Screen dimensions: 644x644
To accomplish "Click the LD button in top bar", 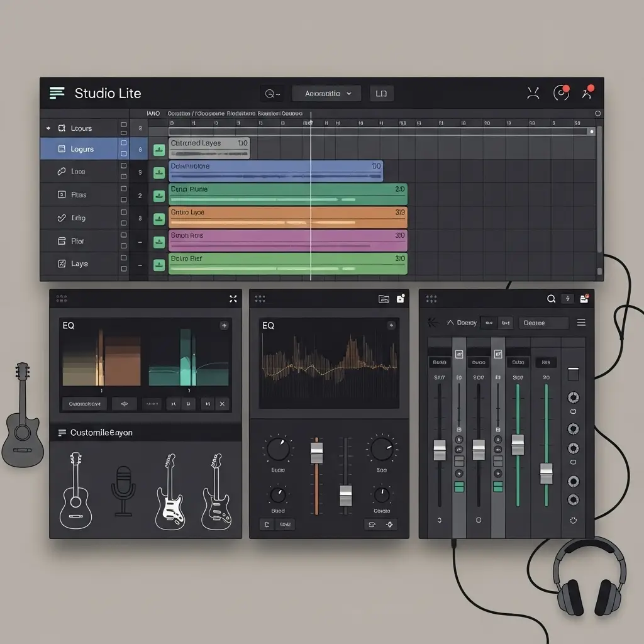I will click(381, 94).
